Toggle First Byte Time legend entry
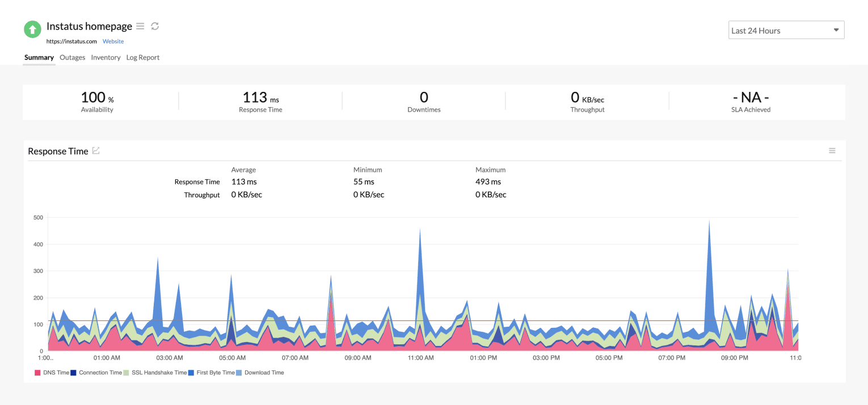The image size is (868, 405). point(212,373)
